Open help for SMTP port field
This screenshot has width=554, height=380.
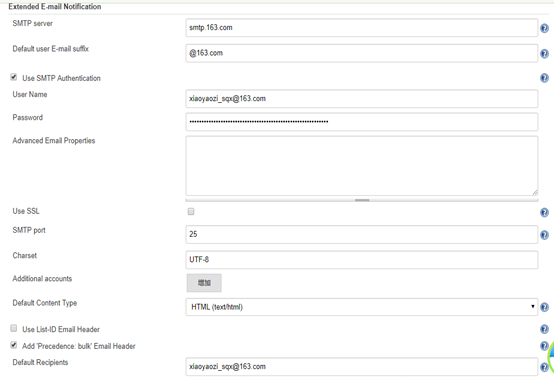[544, 235]
